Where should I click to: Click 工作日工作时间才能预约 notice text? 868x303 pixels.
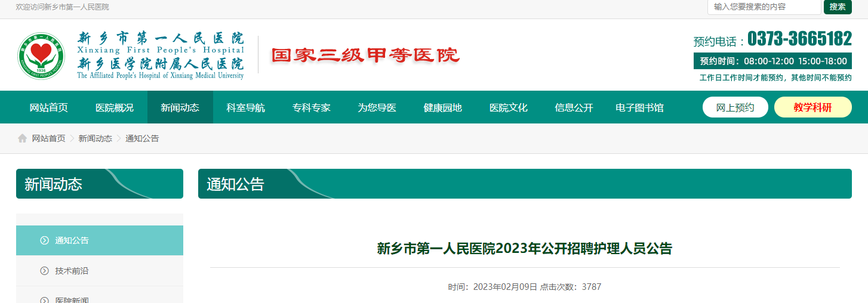(775, 78)
